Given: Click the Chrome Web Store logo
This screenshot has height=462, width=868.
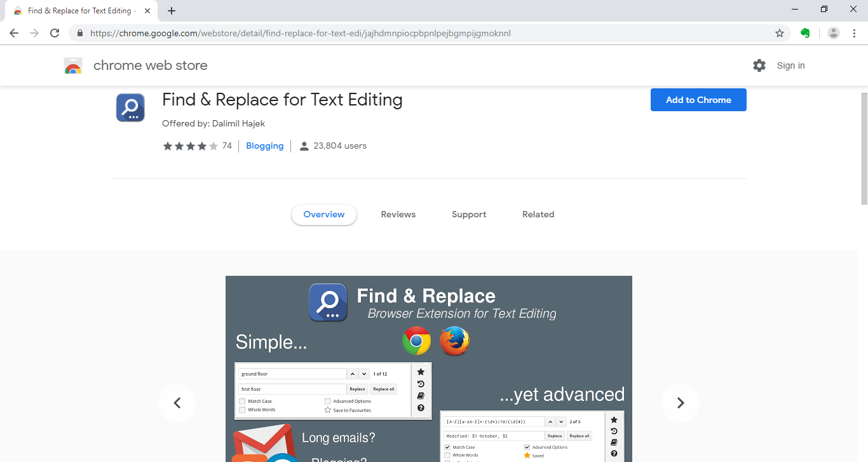Looking at the screenshot, I should click(x=73, y=65).
